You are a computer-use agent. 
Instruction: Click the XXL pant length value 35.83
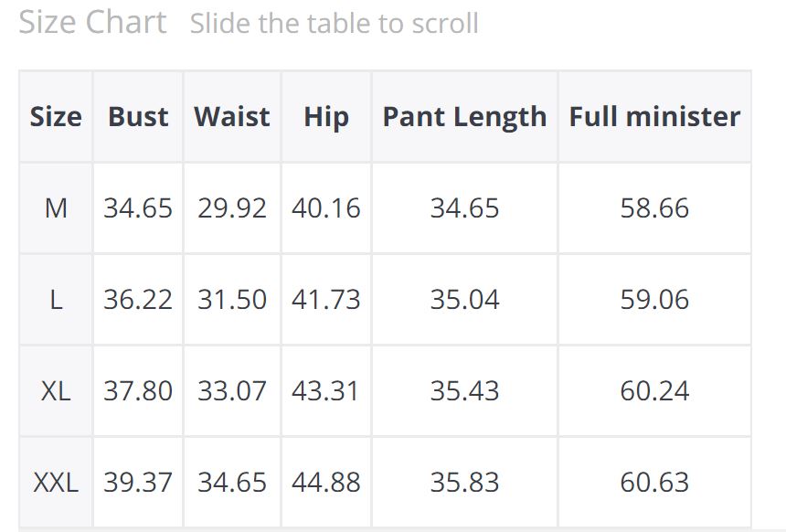tap(464, 483)
